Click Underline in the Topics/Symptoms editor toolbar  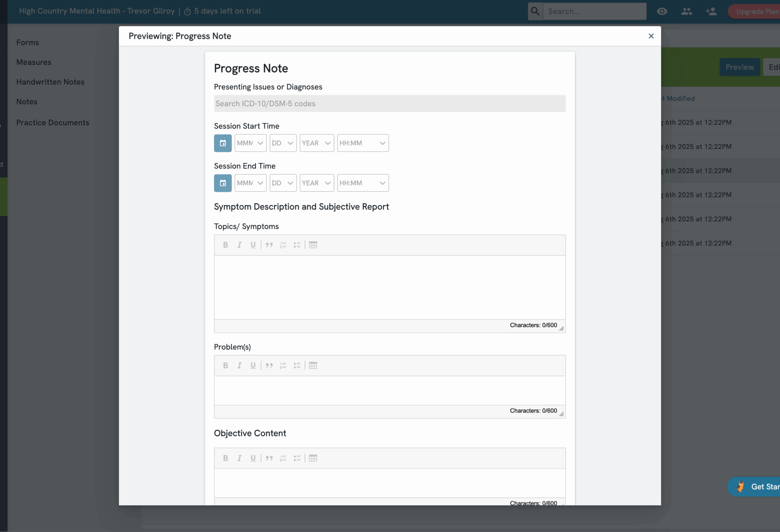(253, 245)
